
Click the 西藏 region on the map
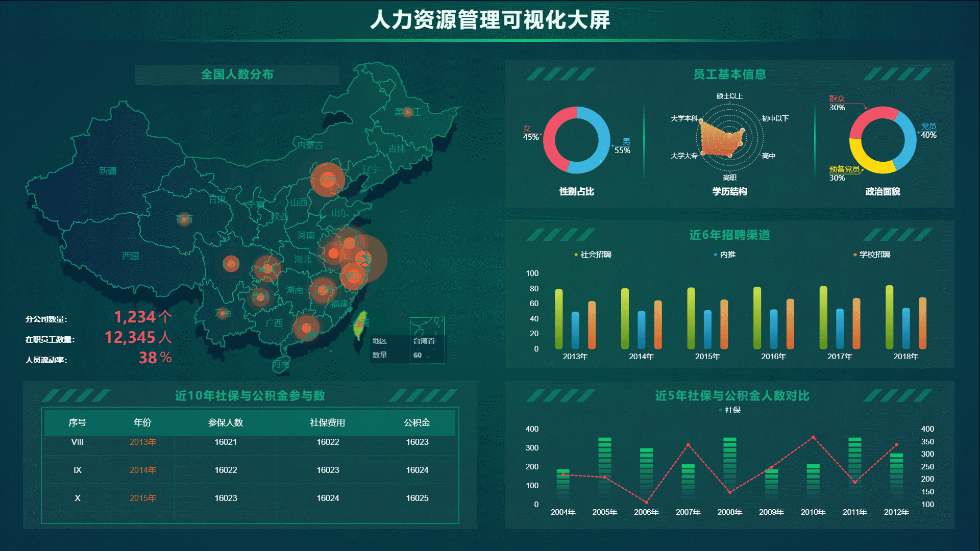[x=131, y=256]
